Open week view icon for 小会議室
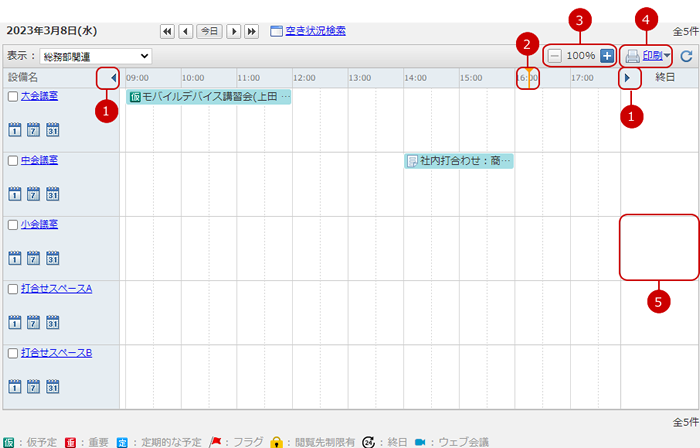The height and width of the screenshot is (448, 700). tap(33, 258)
